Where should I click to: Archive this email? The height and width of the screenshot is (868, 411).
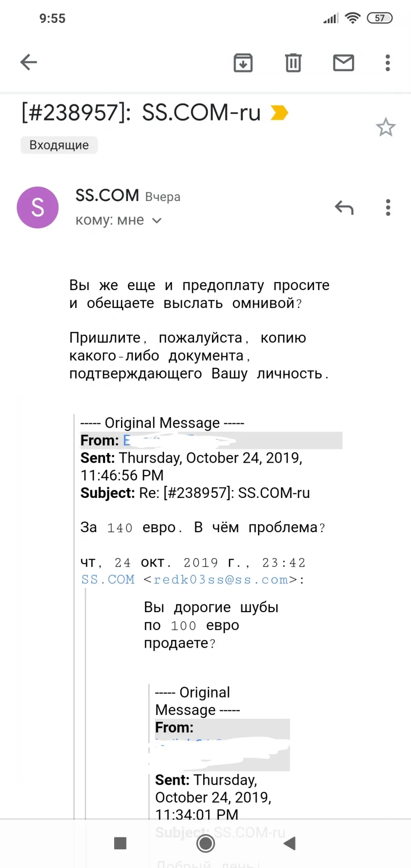click(243, 63)
